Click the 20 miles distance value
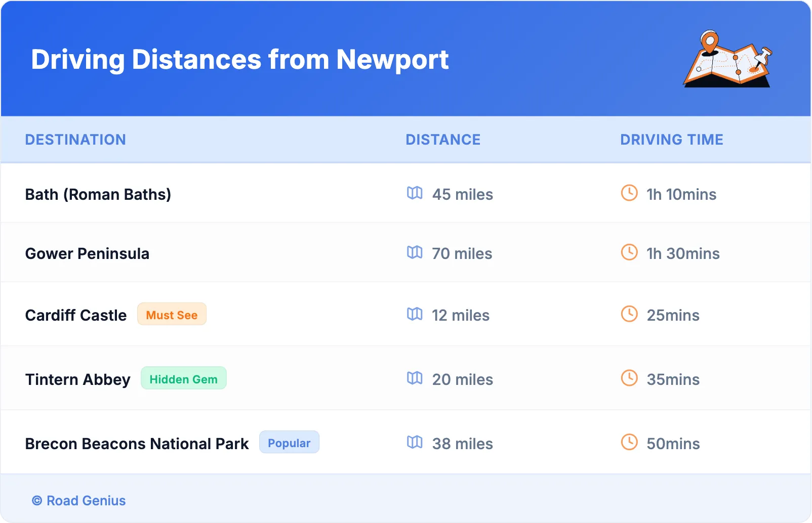The width and height of the screenshot is (812, 523). point(463,379)
